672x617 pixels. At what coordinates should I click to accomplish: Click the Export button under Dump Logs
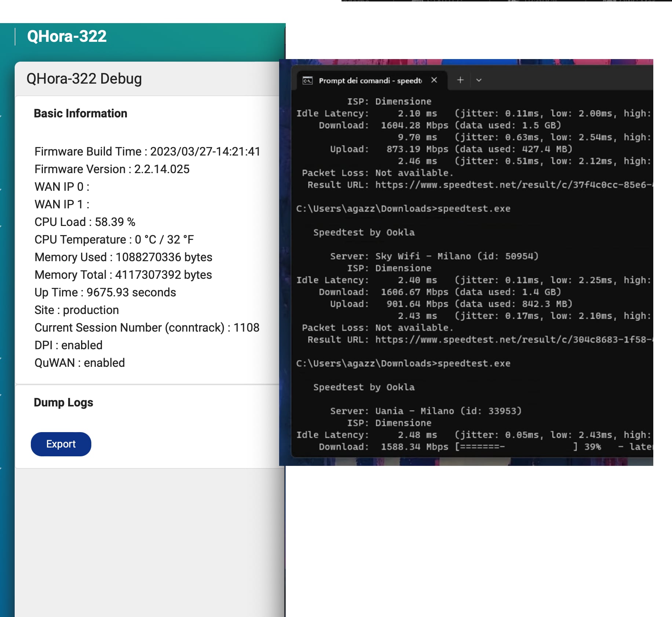click(x=61, y=444)
